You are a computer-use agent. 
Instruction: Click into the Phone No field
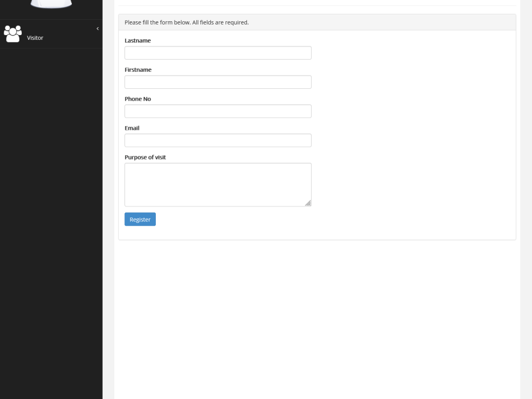218,111
